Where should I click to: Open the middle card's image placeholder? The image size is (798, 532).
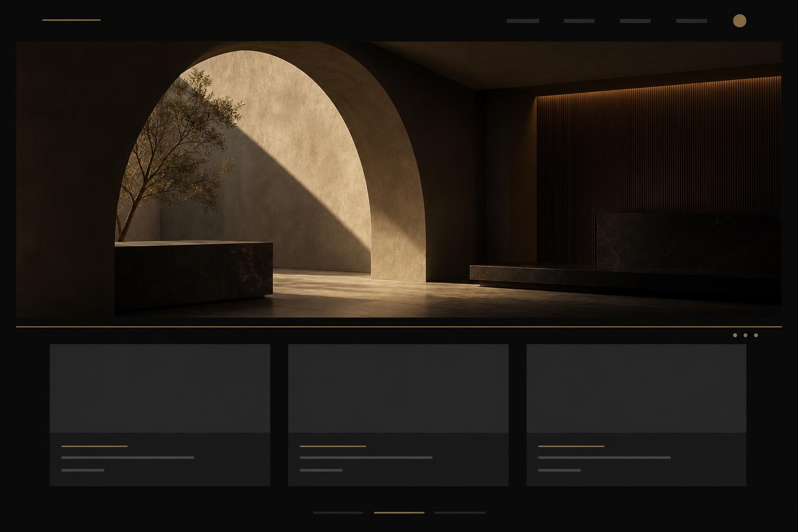398,388
